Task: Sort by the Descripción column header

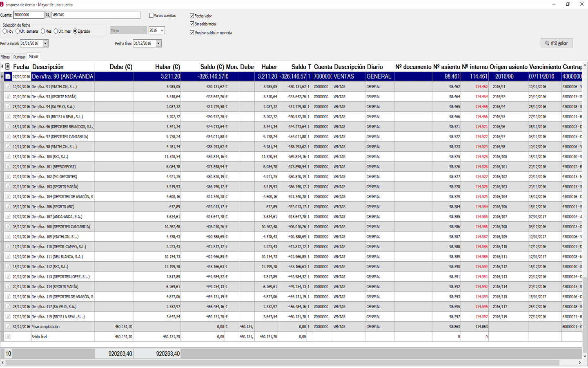Action: tap(48, 67)
